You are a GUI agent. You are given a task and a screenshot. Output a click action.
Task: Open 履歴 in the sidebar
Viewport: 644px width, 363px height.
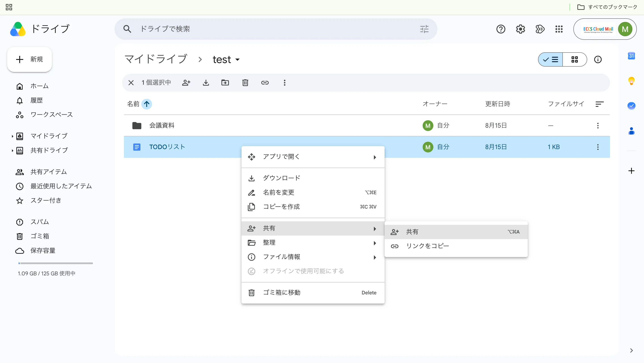36,100
